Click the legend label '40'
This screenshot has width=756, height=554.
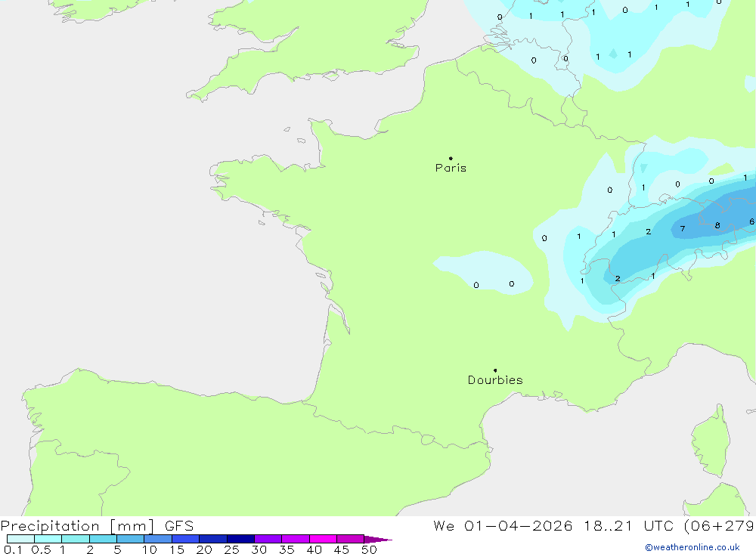(x=314, y=549)
